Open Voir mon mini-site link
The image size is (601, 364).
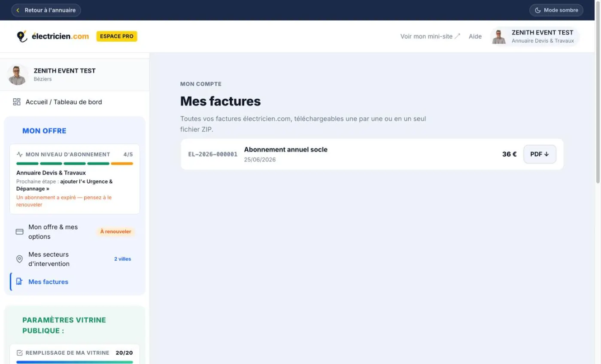(x=430, y=36)
